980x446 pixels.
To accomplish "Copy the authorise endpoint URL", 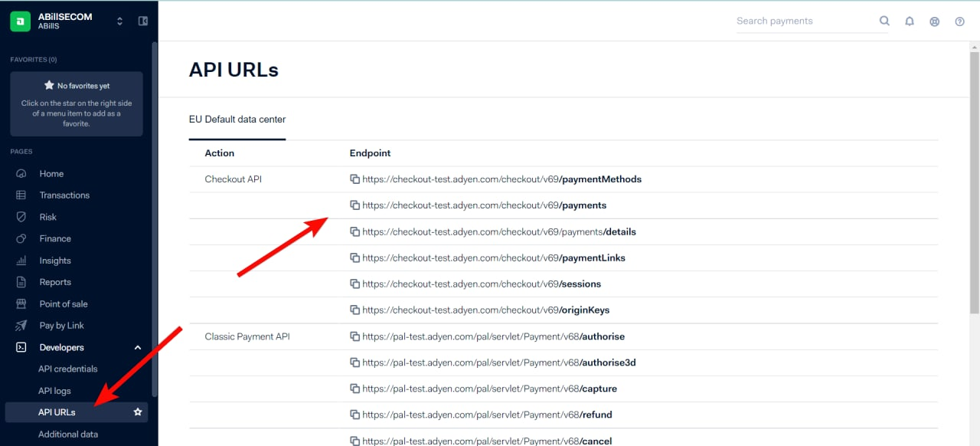I will click(354, 336).
